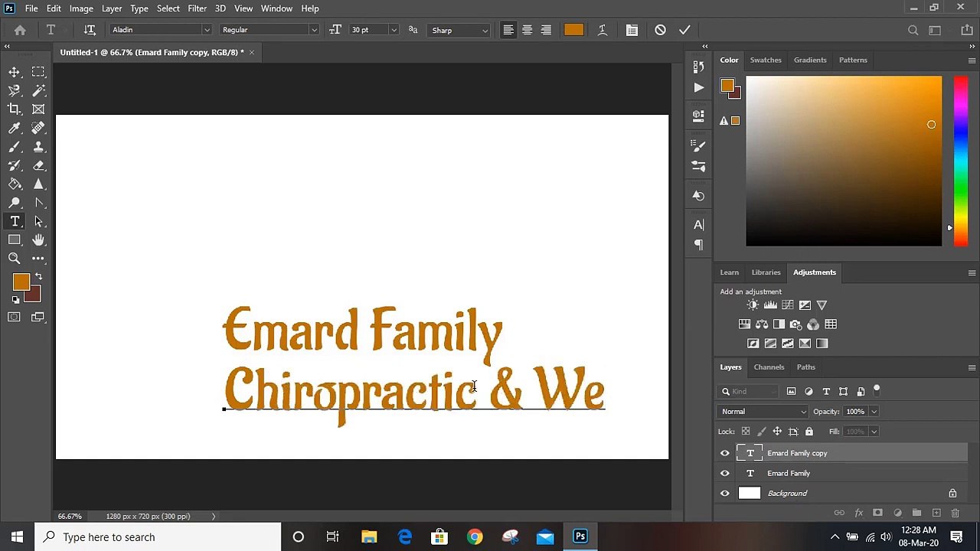Viewport: 980px width, 551px height.
Task: Click the Windows Start button
Action: (17, 537)
